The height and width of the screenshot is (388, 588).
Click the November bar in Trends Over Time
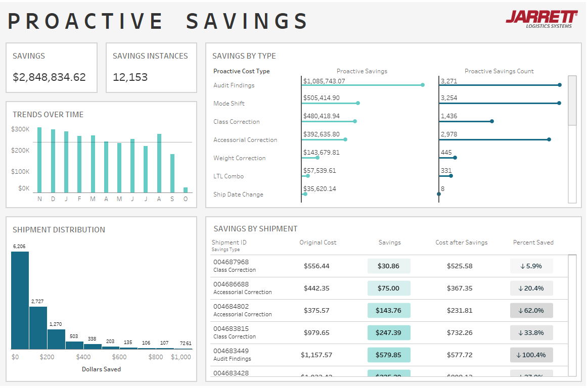[x=39, y=160]
